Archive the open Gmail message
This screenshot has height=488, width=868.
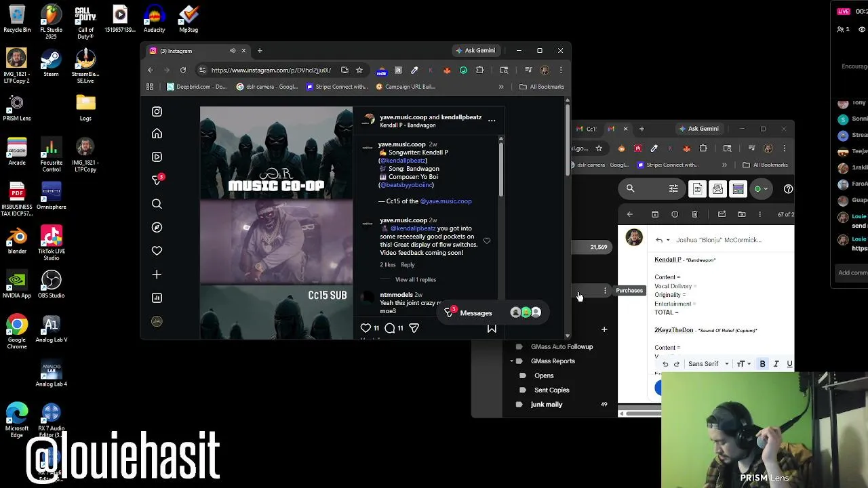655,214
